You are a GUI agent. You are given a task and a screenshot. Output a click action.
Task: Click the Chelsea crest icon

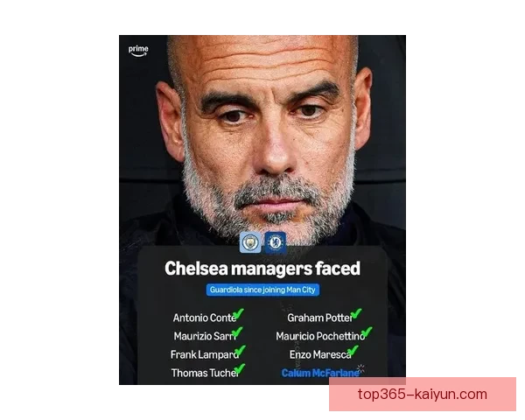click(x=276, y=242)
